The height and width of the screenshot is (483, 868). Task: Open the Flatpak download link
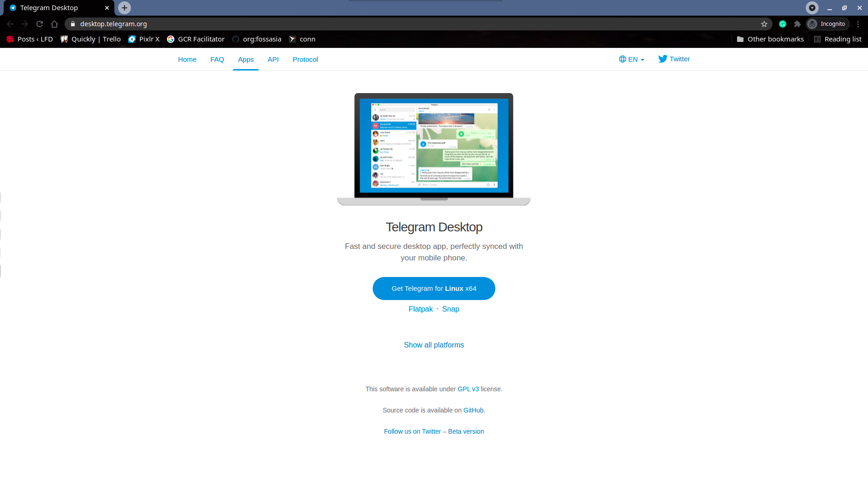(420, 309)
